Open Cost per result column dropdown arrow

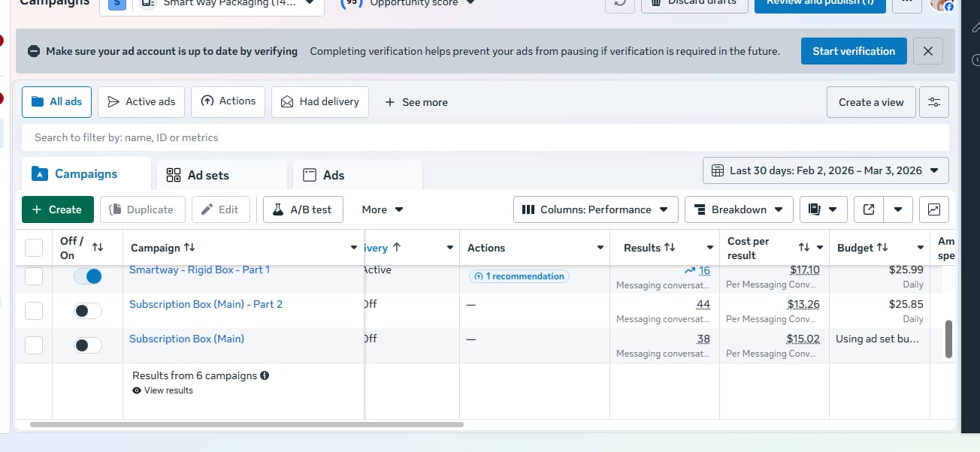click(x=820, y=248)
